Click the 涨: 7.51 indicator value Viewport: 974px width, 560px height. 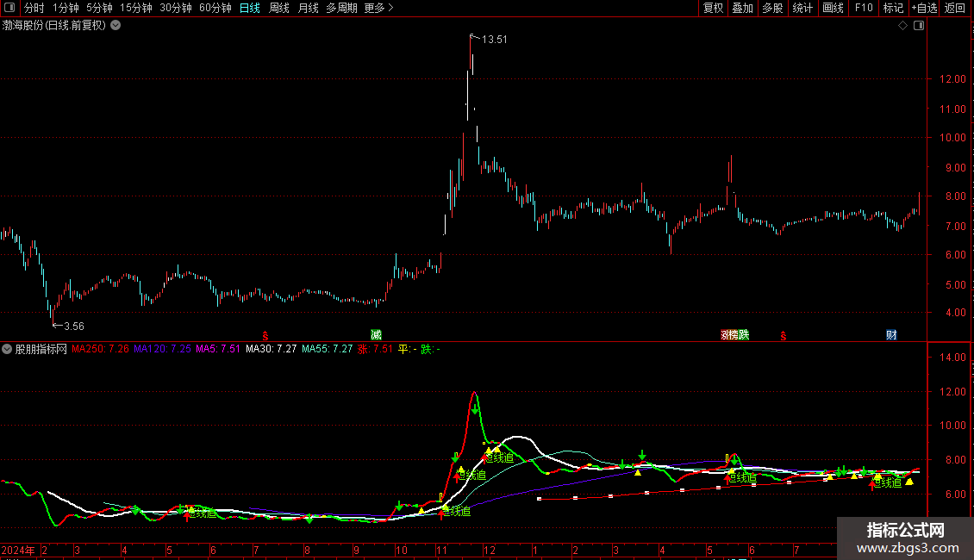coord(375,349)
